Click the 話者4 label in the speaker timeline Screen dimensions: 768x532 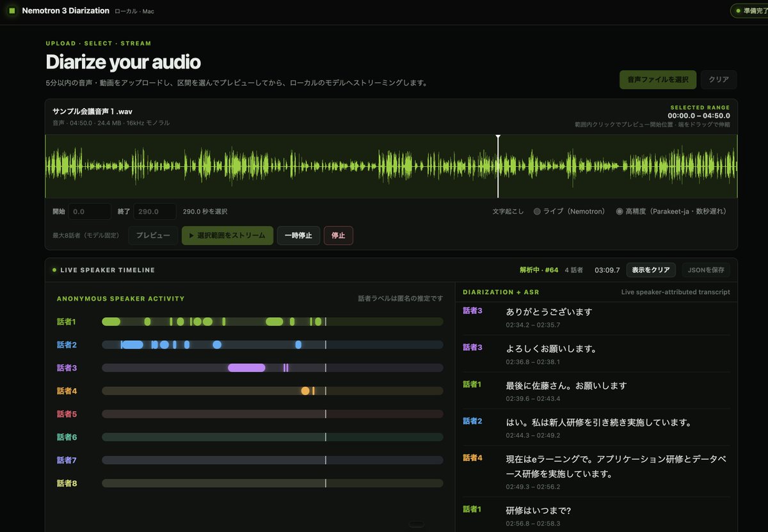coord(67,391)
